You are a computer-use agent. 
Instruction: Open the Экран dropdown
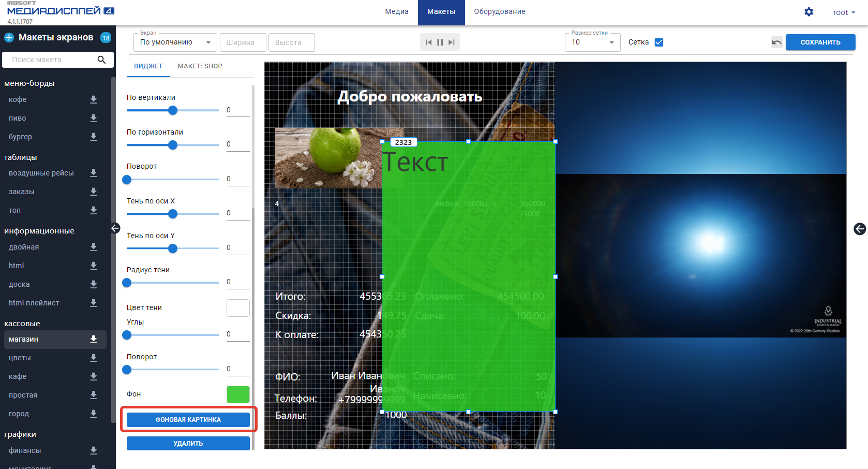175,42
